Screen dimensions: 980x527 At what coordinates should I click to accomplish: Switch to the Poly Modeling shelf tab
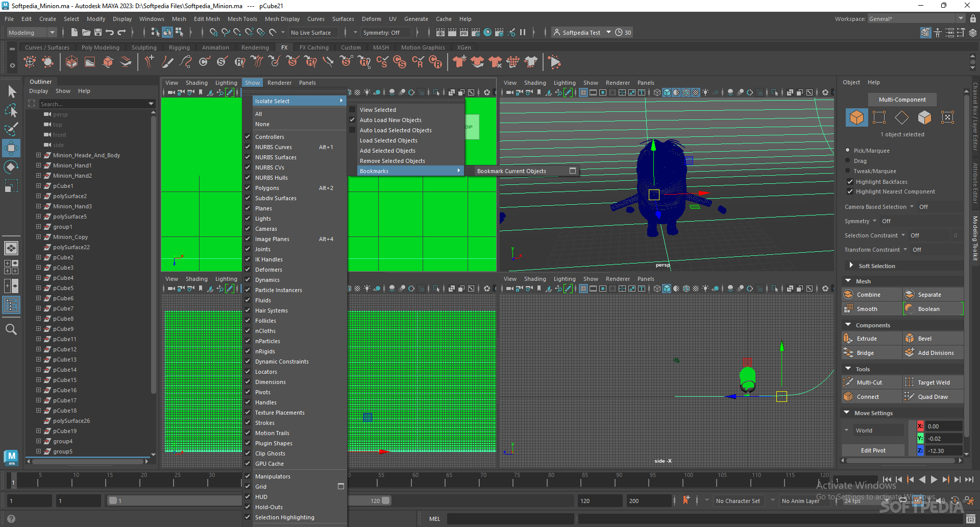[100, 47]
